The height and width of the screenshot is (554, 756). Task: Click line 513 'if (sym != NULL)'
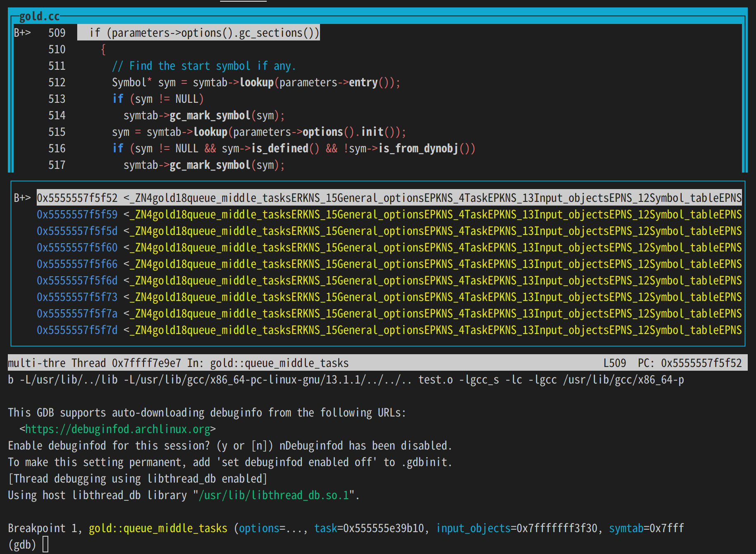tap(158, 99)
